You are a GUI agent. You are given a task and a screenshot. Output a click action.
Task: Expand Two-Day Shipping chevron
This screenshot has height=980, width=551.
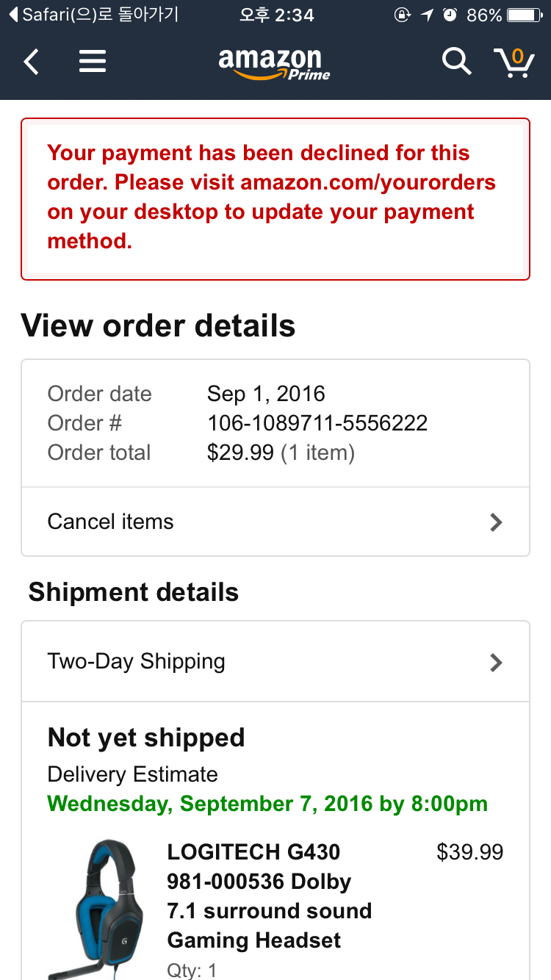pos(497,663)
